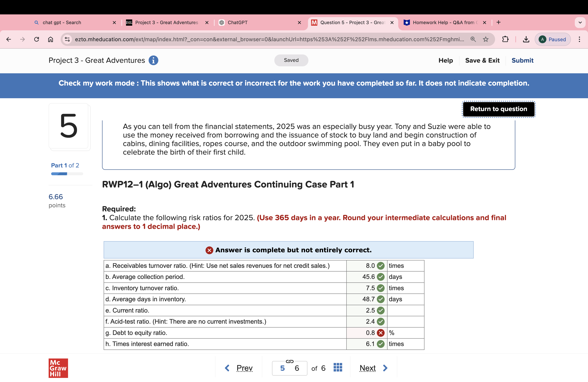Screen dimensions: 588x382
Task: Open the Paused profile sync menu
Action: click(553, 39)
